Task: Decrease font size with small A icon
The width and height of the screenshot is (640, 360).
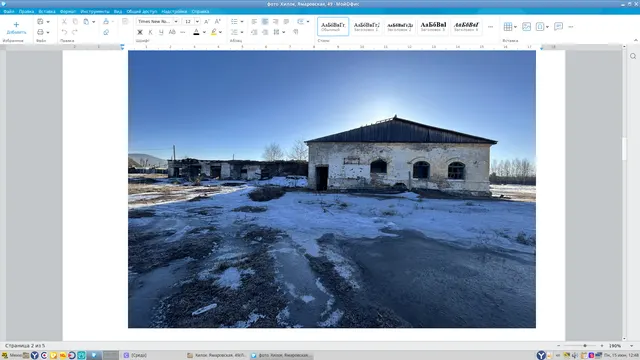Action: [207, 21]
